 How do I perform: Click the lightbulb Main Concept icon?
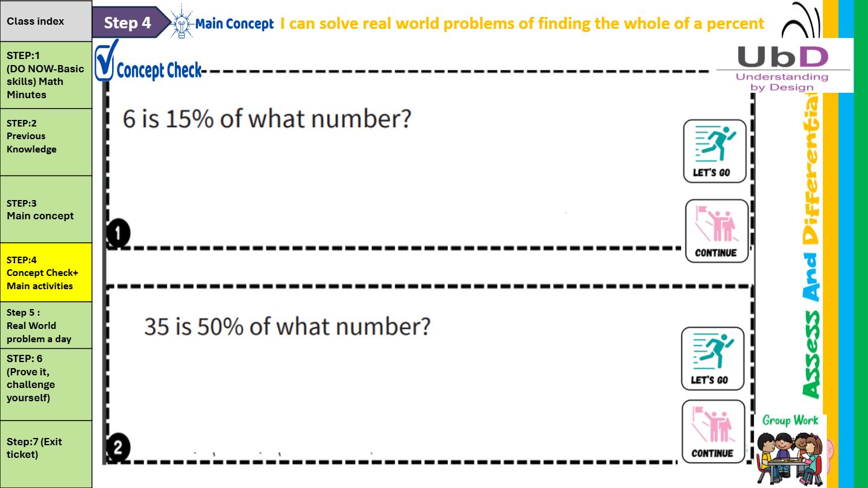point(181,23)
